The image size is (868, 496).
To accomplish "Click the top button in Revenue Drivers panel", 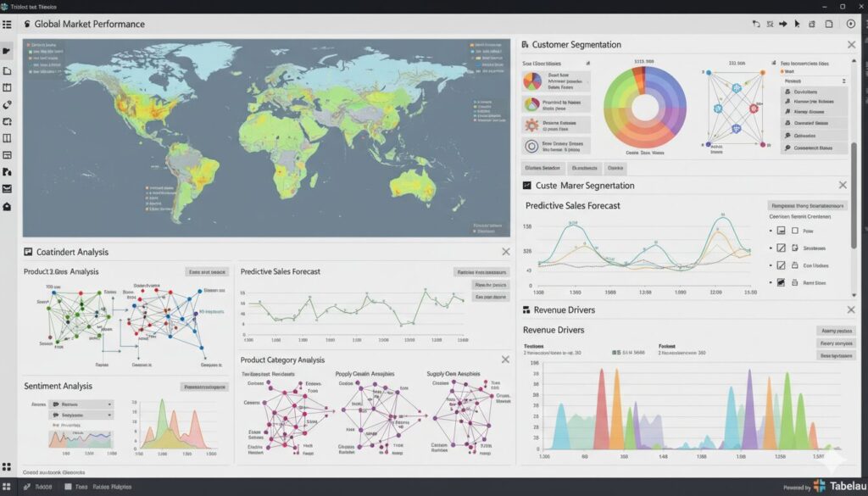I will tap(837, 331).
